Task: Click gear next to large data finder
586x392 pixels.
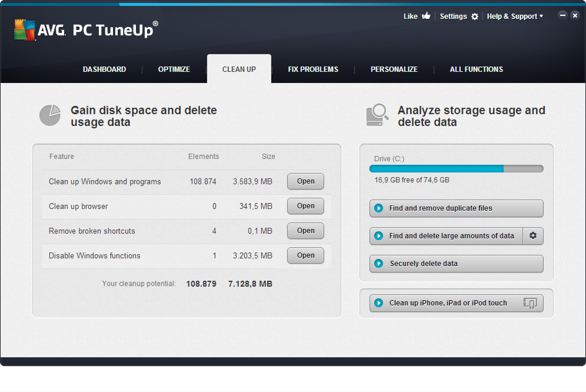Action: 533,236
